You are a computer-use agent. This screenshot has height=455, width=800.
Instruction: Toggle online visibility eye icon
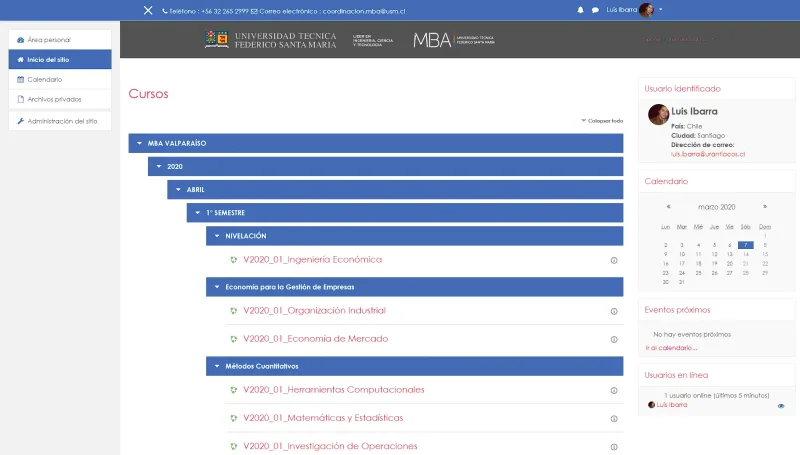click(x=781, y=406)
